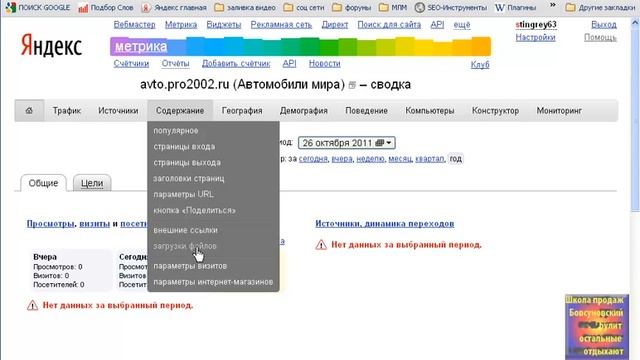Open the заливка видео bookmarks folder
Image resolution: width=640 pixels, height=360 pixels.
(245, 7)
